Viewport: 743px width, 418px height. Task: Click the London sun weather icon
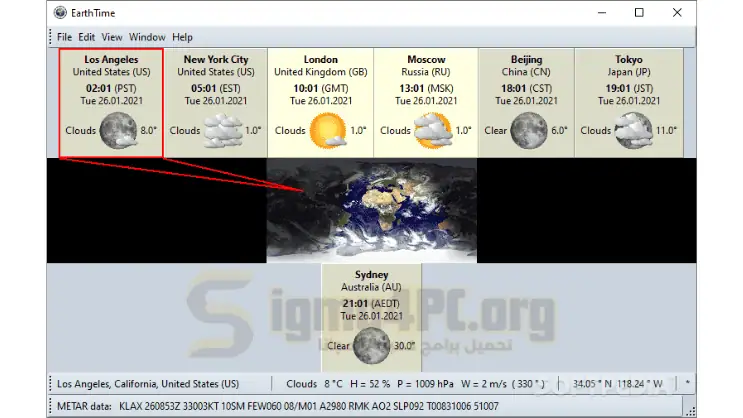[x=327, y=130]
